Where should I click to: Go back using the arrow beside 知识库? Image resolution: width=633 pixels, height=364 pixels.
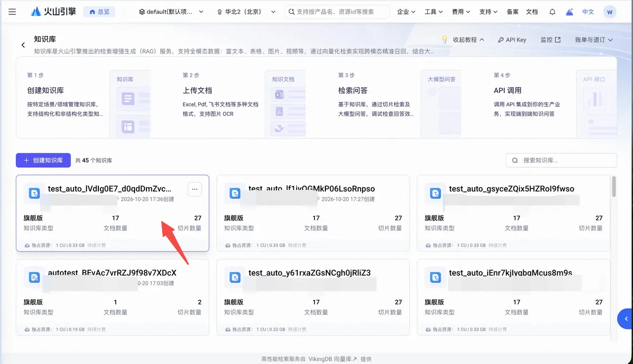click(x=23, y=45)
